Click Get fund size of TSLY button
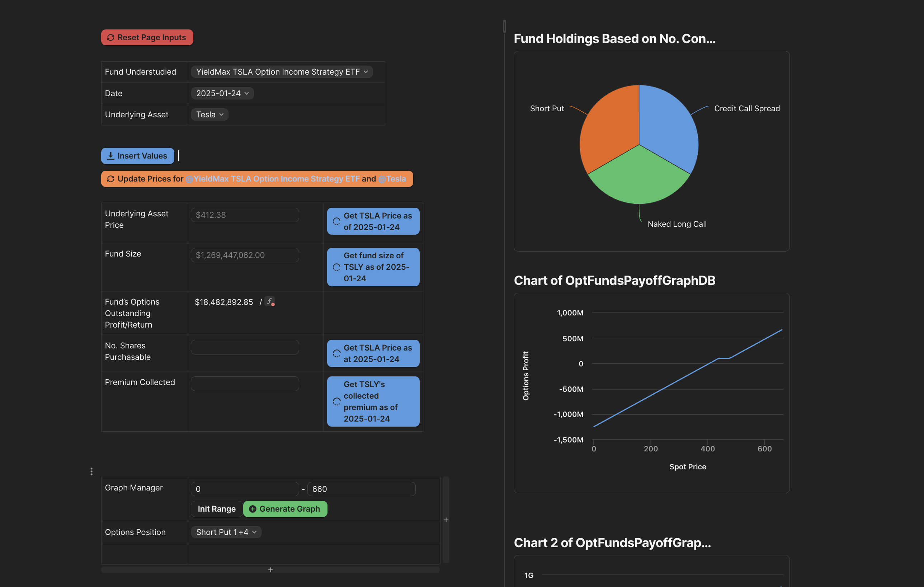 click(x=373, y=267)
